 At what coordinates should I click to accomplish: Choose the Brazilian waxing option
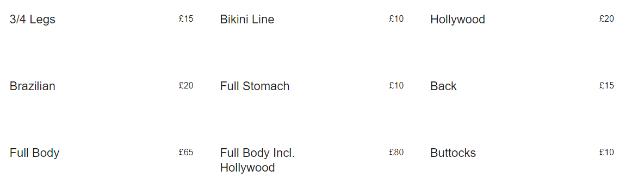coord(33,86)
